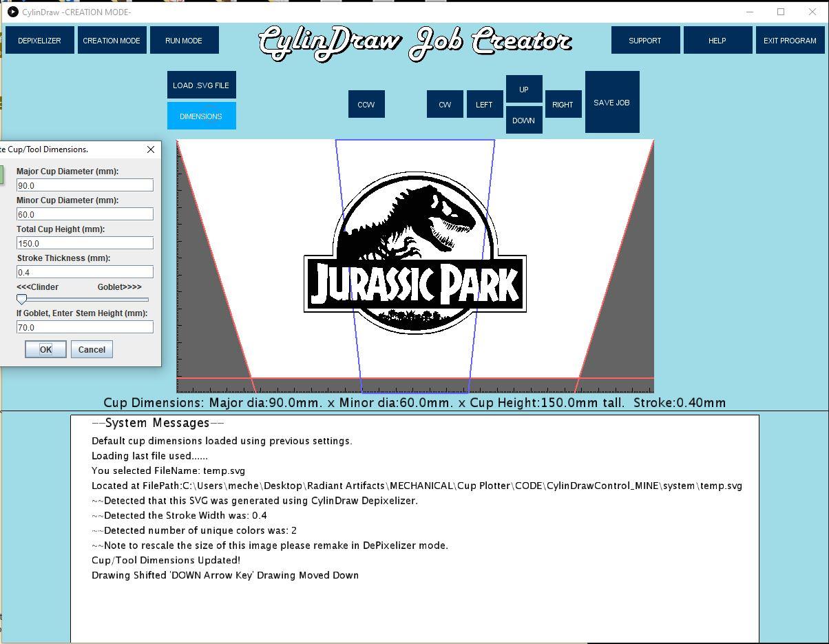Edit the goblet Stem Height field
Image resolution: width=829 pixels, height=644 pixels.
(85, 327)
